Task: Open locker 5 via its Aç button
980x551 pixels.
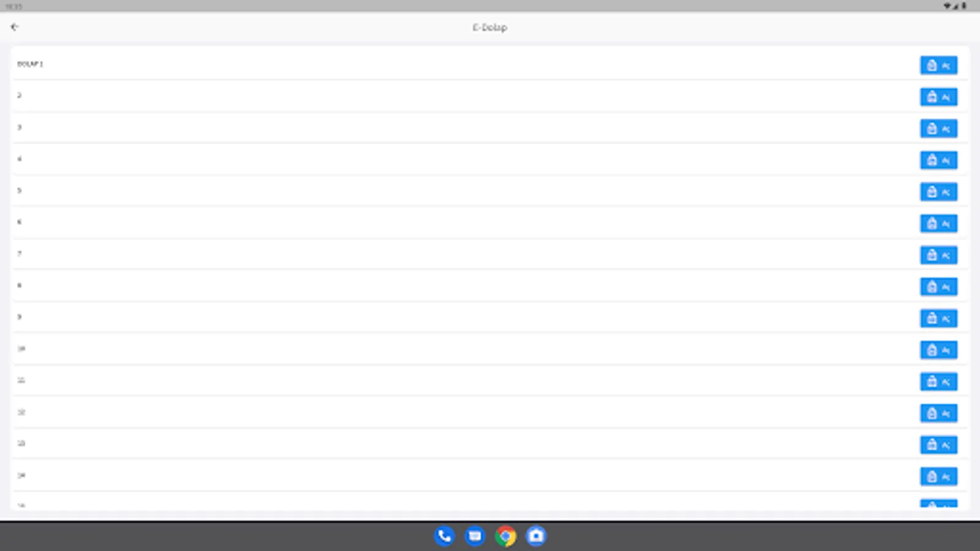Action: [x=938, y=192]
